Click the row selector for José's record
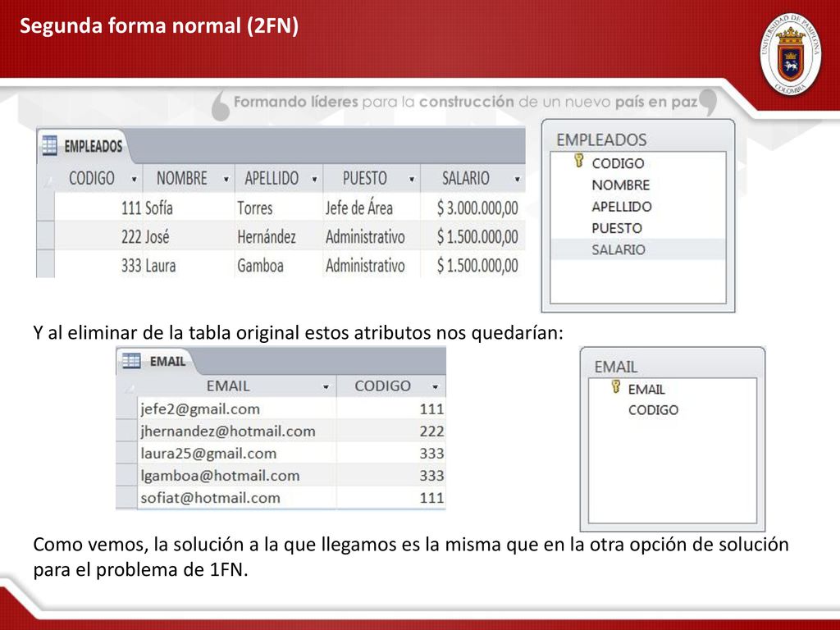The width and height of the screenshot is (840, 630). (x=46, y=235)
